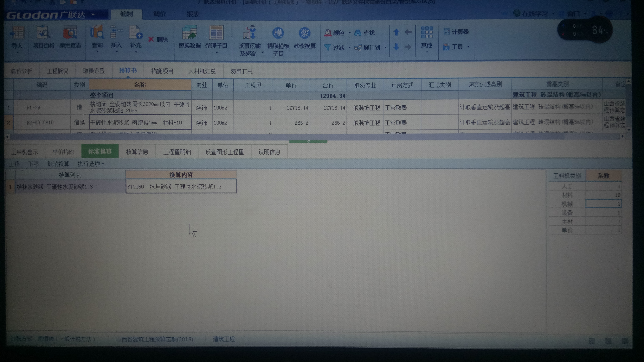
Task: Open the 取费设置 tab
Action: coord(94,71)
